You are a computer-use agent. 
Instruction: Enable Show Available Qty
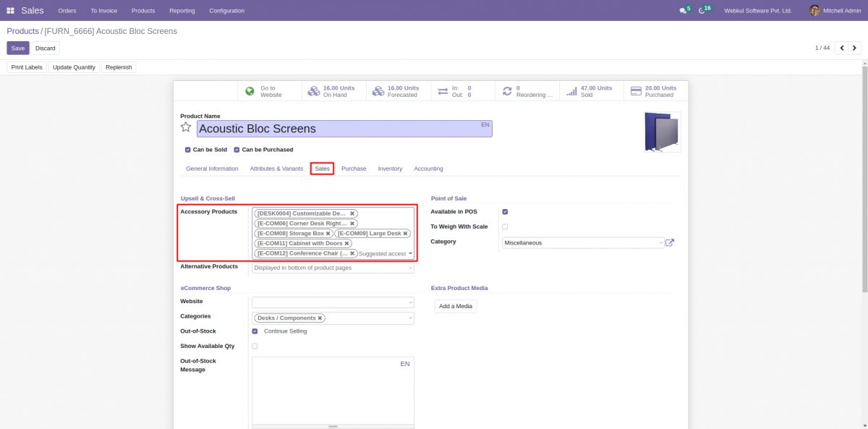[x=255, y=346]
